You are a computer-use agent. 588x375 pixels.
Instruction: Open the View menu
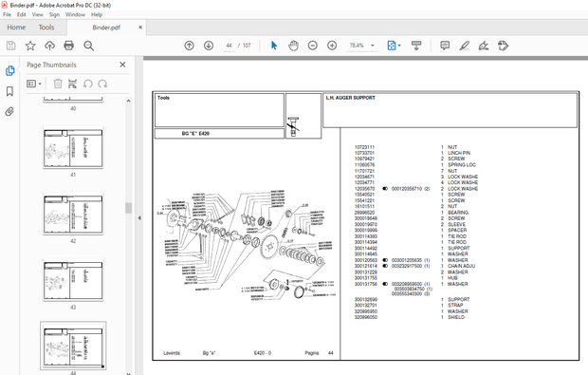tap(38, 14)
